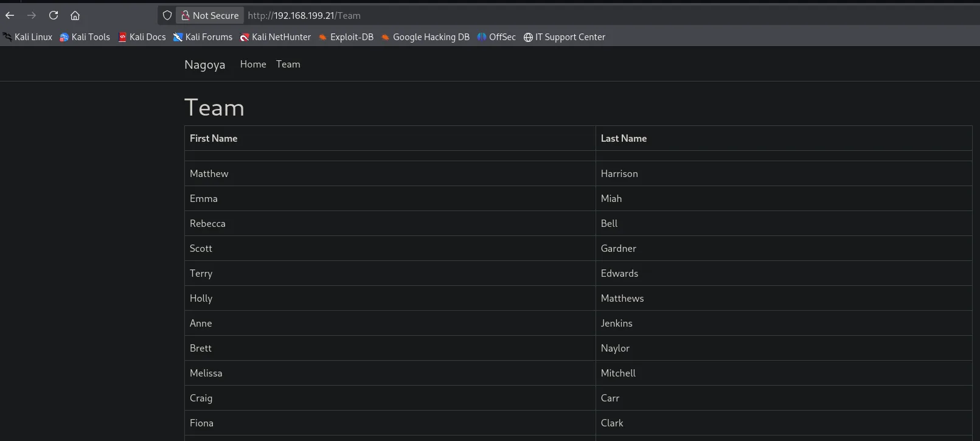Open the Kali Linux bookmark

(x=28, y=37)
